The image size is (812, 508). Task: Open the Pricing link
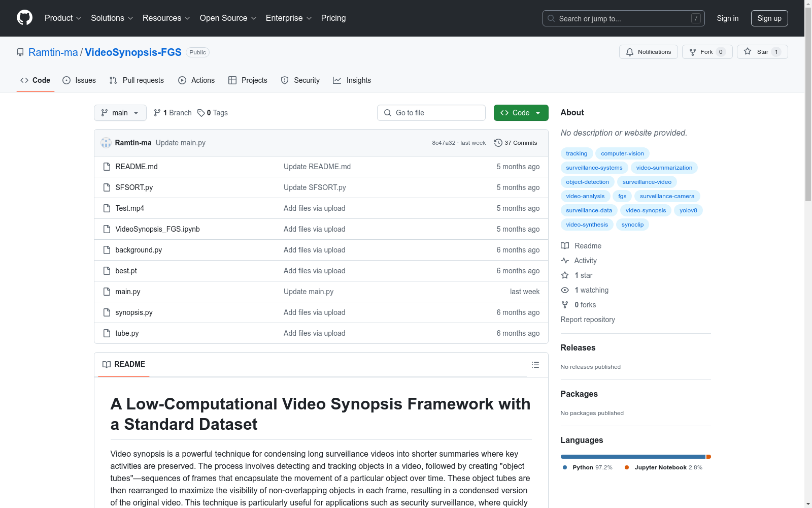pyautogui.click(x=333, y=18)
